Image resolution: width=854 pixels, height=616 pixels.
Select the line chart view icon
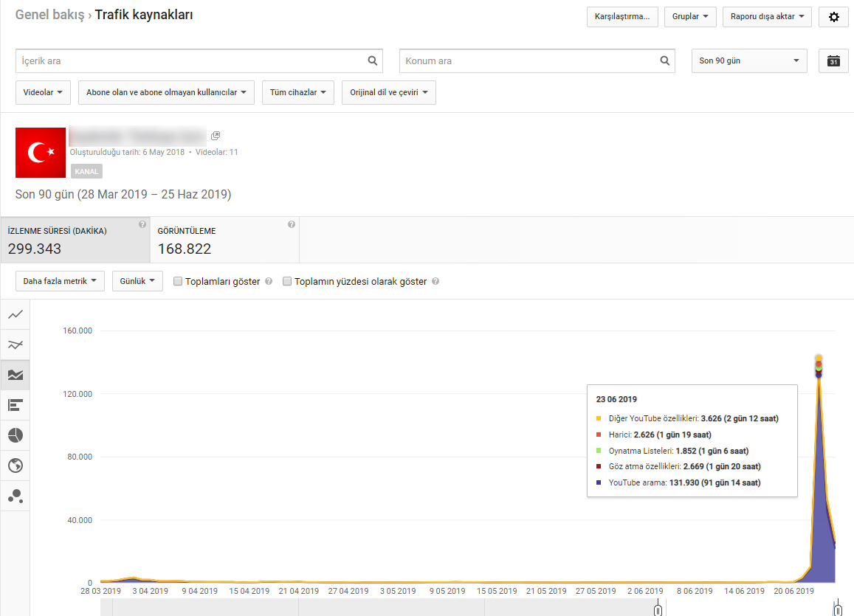click(x=16, y=314)
